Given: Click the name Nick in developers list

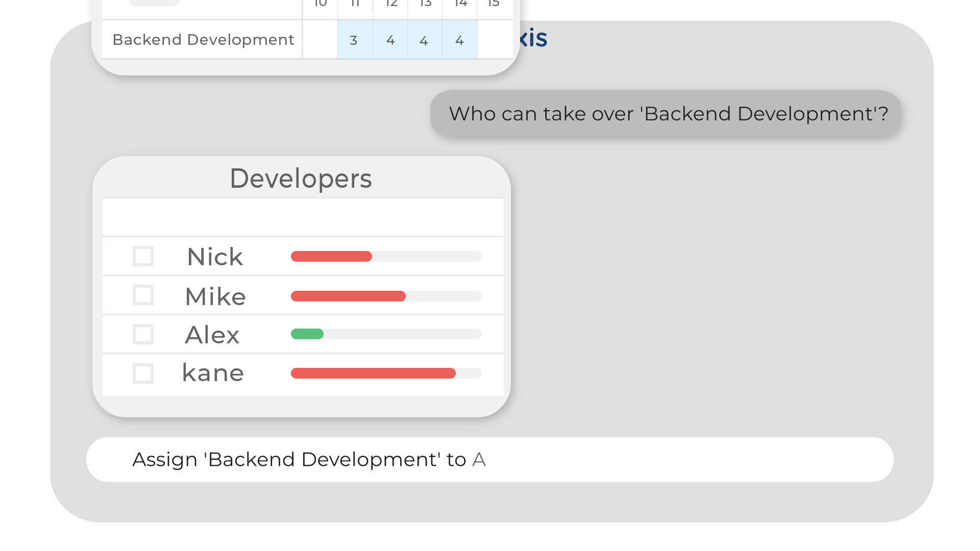Looking at the screenshot, I should point(215,257).
